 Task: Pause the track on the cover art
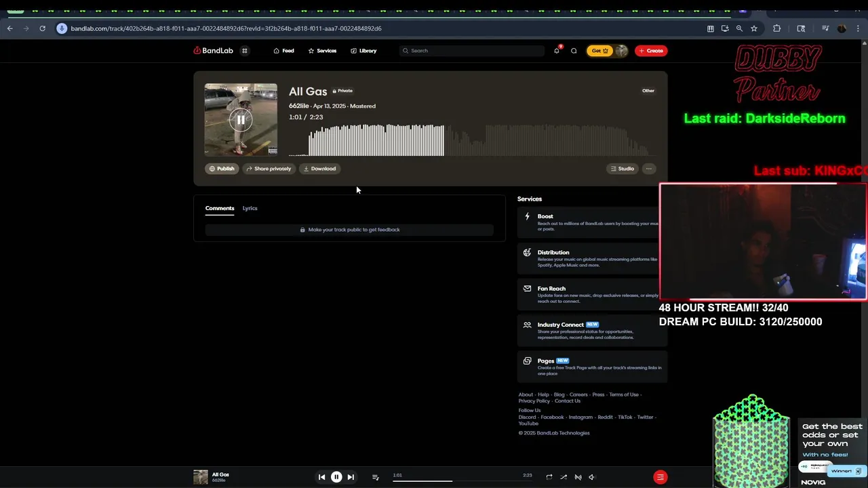[241, 120]
